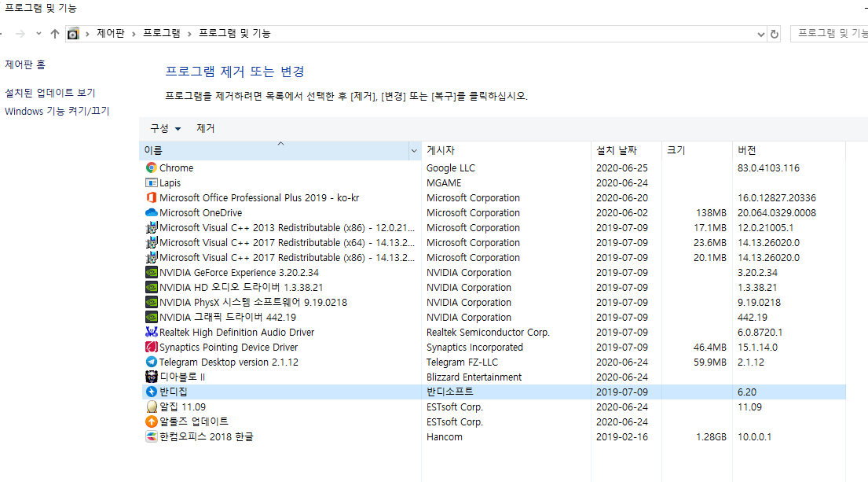The image size is (868, 482).
Task: Click the Lapis program icon
Action: pos(151,183)
